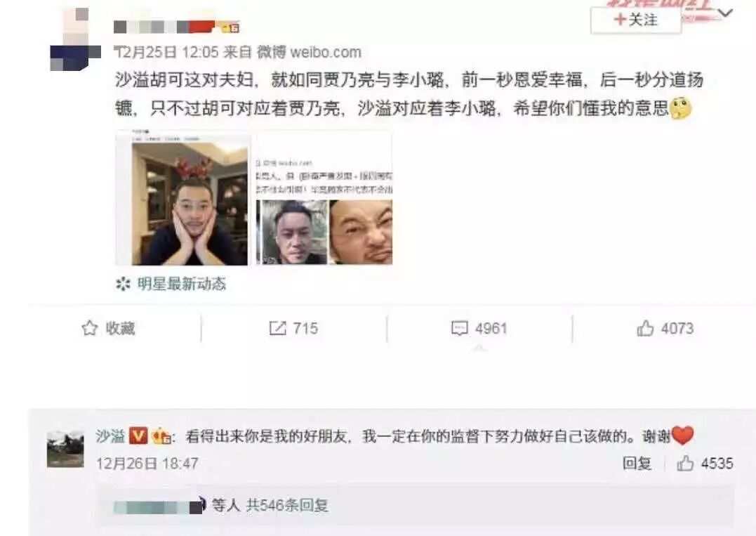Expand the post options chevron at top right
This screenshot has width=756, height=536.
(725, 13)
